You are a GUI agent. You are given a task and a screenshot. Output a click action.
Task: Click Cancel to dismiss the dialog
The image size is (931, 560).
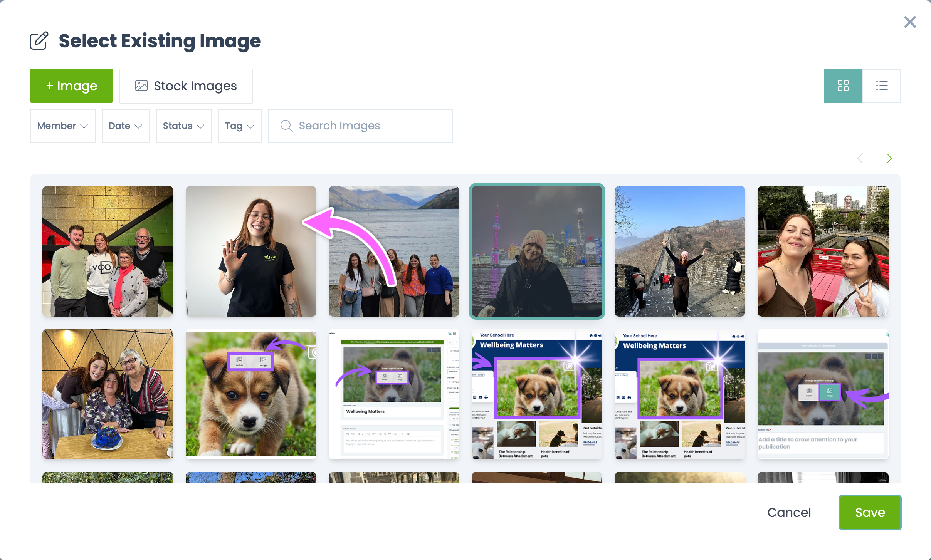pyautogui.click(x=789, y=512)
